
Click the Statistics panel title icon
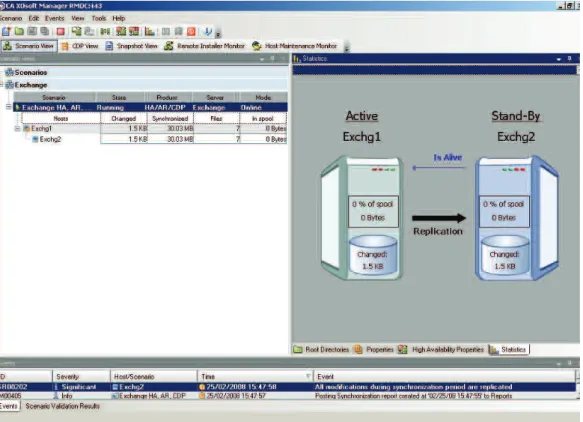[x=297, y=59]
